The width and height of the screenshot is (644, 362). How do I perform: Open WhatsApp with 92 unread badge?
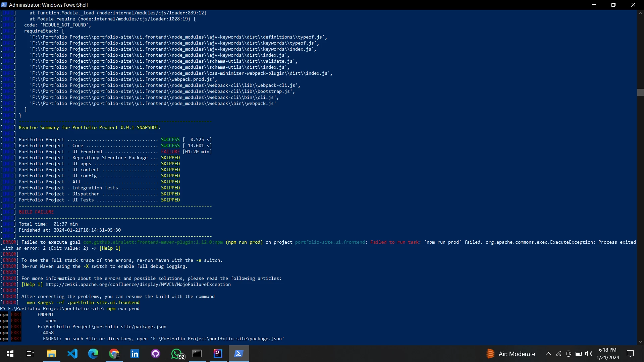coord(177,354)
